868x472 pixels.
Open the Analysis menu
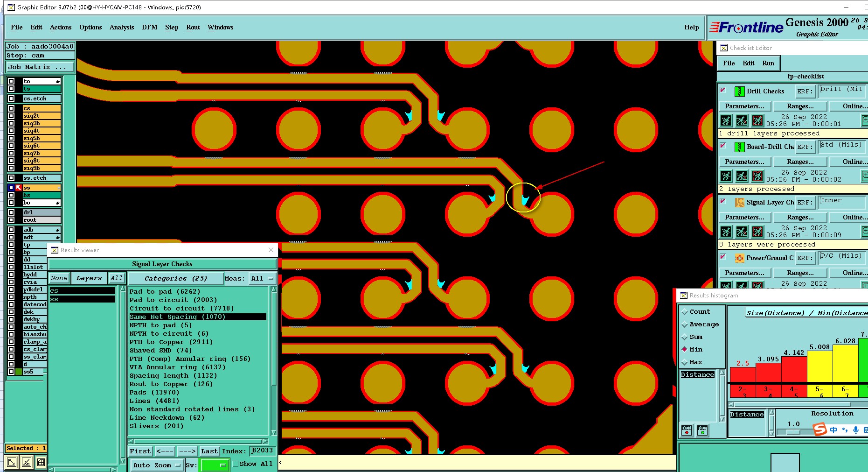click(x=122, y=28)
